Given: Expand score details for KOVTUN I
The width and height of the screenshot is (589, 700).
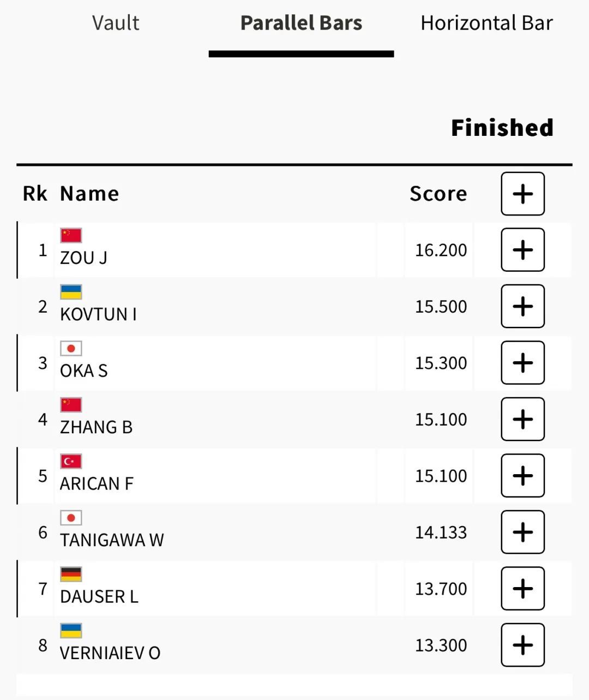Looking at the screenshot, I should [522, 306].
